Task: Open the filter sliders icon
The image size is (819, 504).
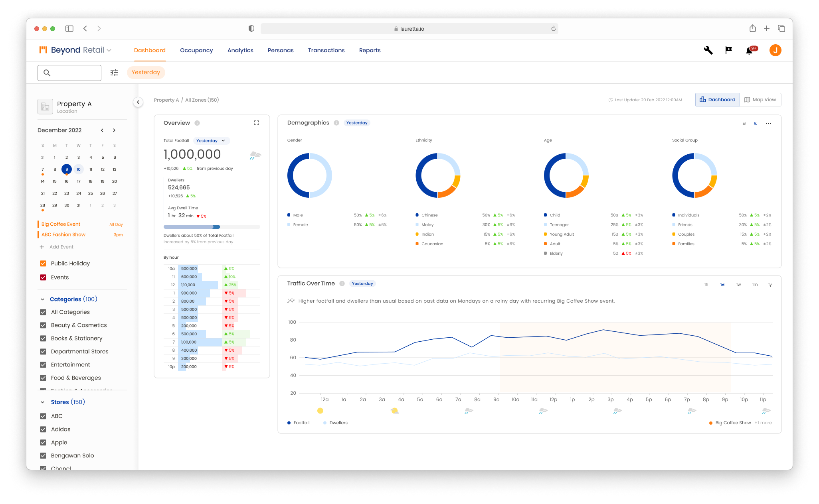Action: [114, 73]
